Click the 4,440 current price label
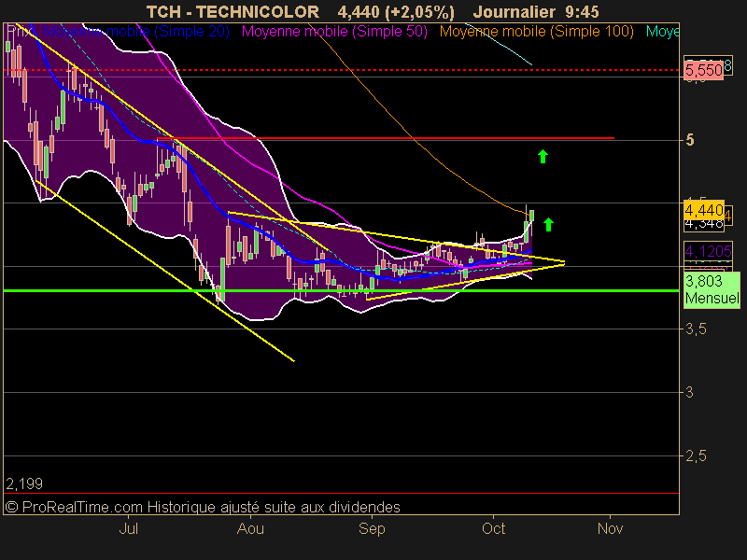Screen dimensions: 747x560 [x=704, y=210]
